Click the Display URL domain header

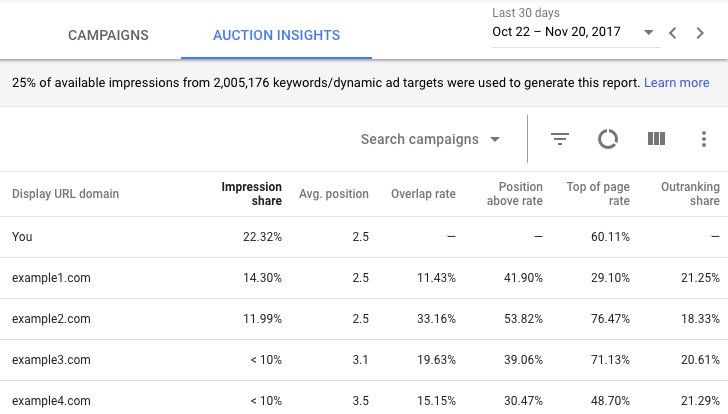click(x=65, y=194)
